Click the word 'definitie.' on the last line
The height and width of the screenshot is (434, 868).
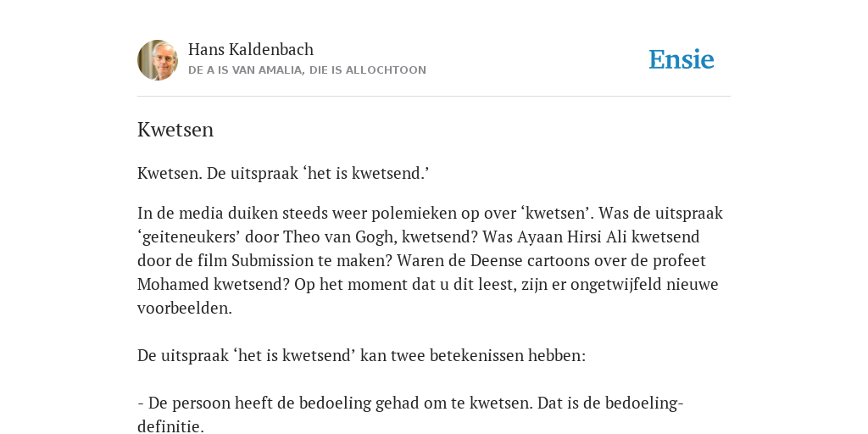click(x=170, y=427)
